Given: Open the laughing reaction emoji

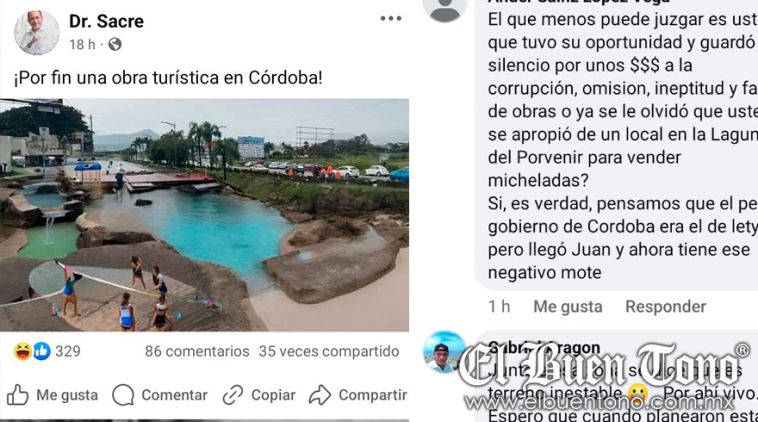Looking at the screenshot, I should point(23,351).
